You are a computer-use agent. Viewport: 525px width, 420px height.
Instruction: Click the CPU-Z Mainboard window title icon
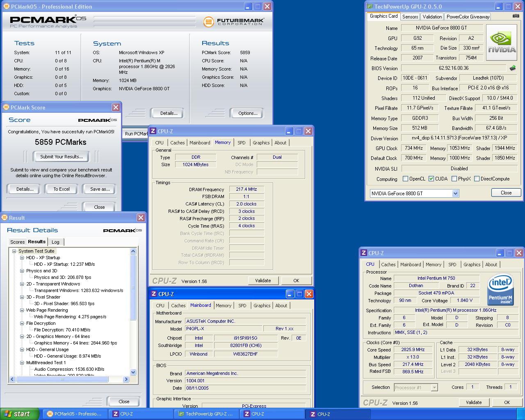(154, 294)
